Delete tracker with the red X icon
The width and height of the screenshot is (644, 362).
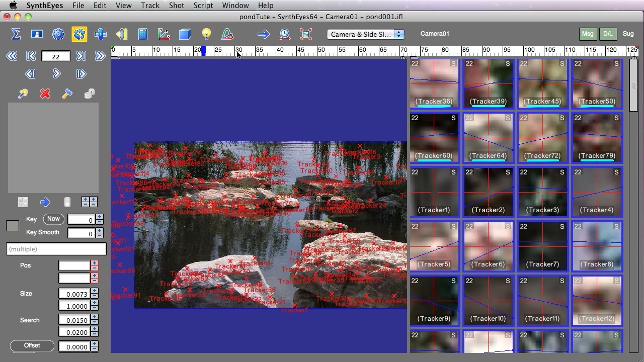point(45,94)
